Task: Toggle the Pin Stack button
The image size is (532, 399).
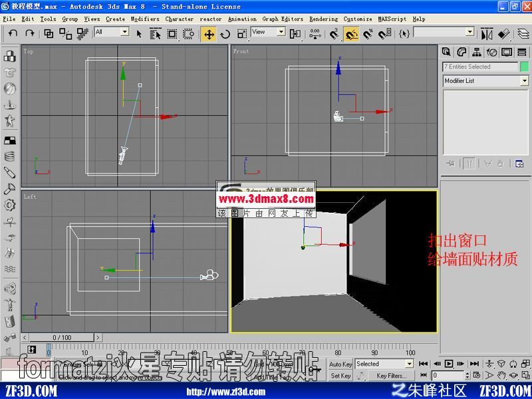Action: click(x=451, y=164)
